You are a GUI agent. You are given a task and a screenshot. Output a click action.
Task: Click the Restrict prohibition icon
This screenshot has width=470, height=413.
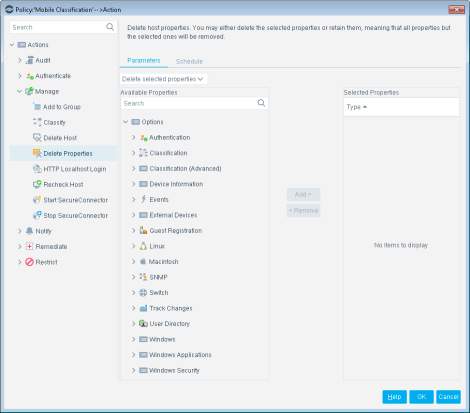30,262
